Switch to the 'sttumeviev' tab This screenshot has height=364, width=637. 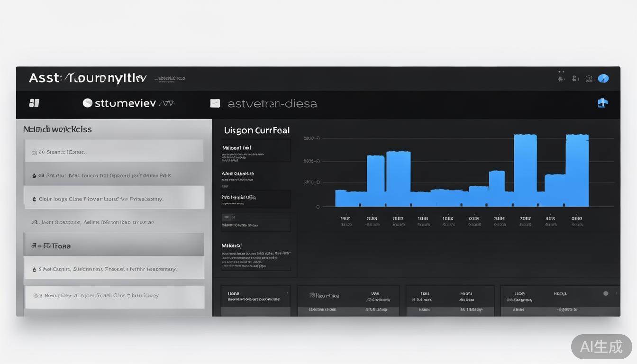pos(125,103)
